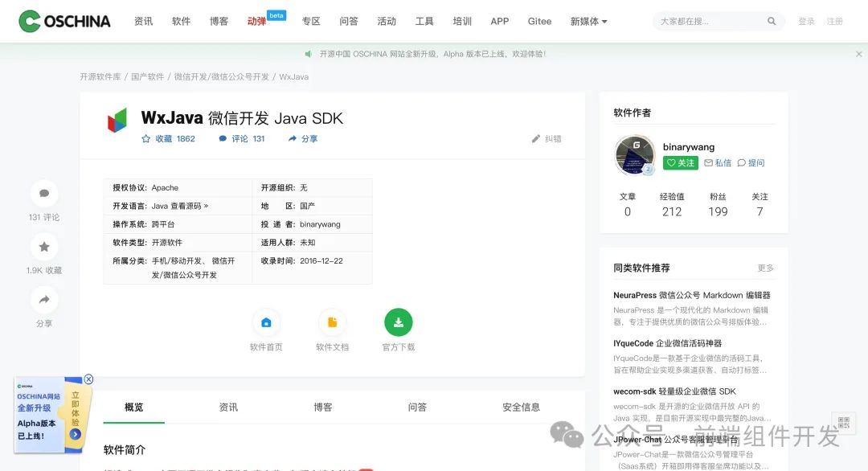Click the search magnifier icon

(771, 21)
